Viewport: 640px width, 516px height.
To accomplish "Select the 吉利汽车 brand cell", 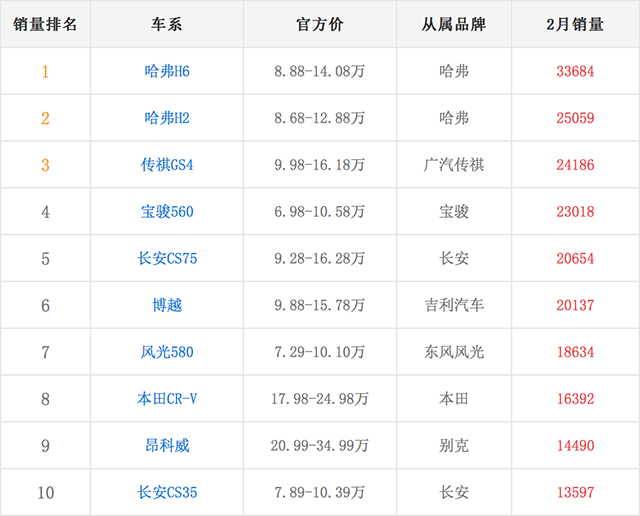I will (454, 305).
